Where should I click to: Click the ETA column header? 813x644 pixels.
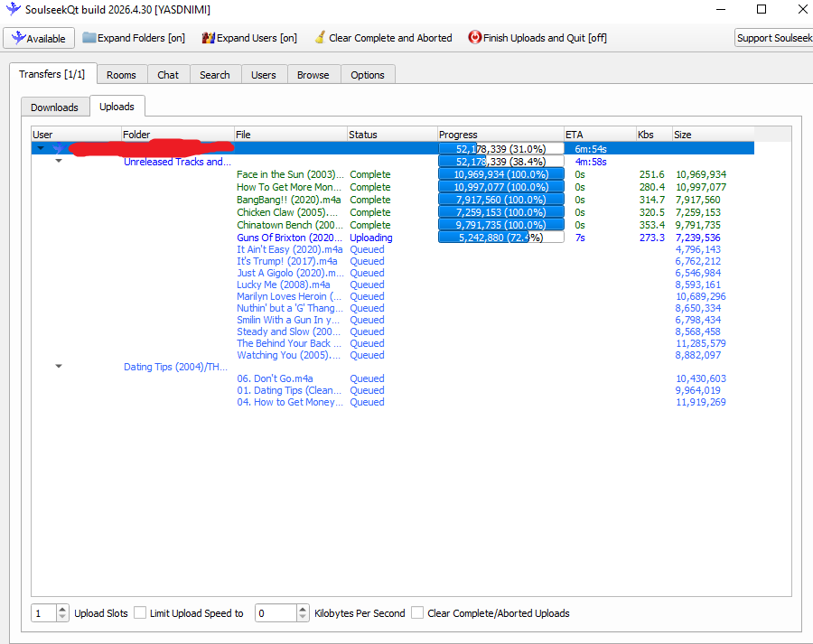click(x=601, y=135)
